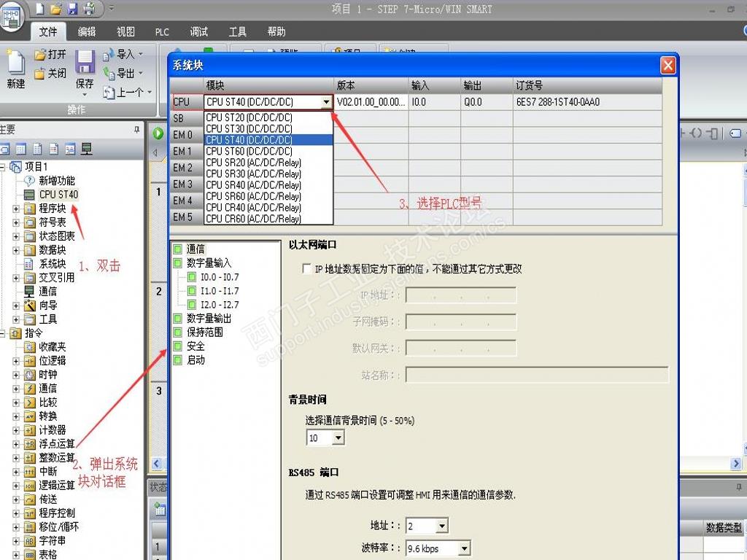Select CPU ST40 in the project tree
747x560 pixels.
pyautogui.click(x=58, y=195)
